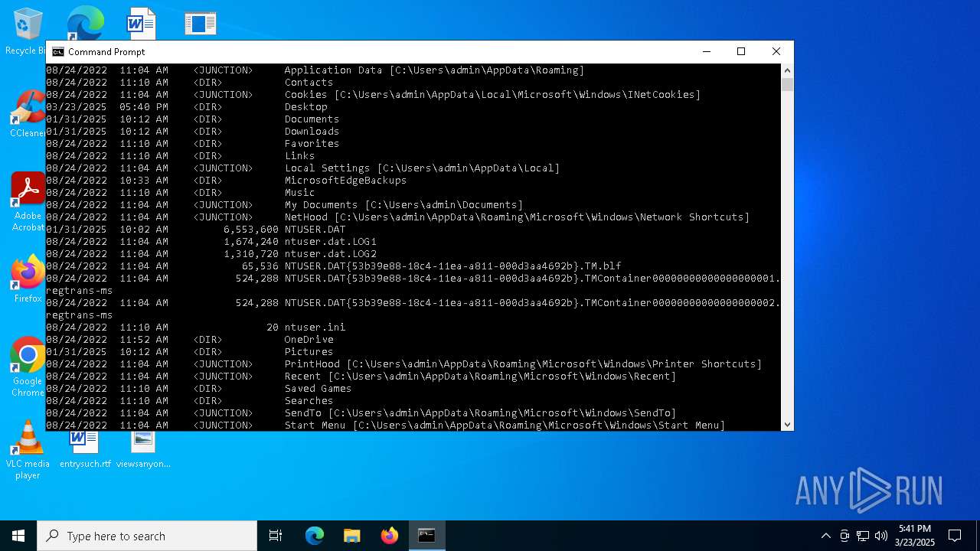
Task: Open File Explorer from taskbar
Action: coord(352,536)
